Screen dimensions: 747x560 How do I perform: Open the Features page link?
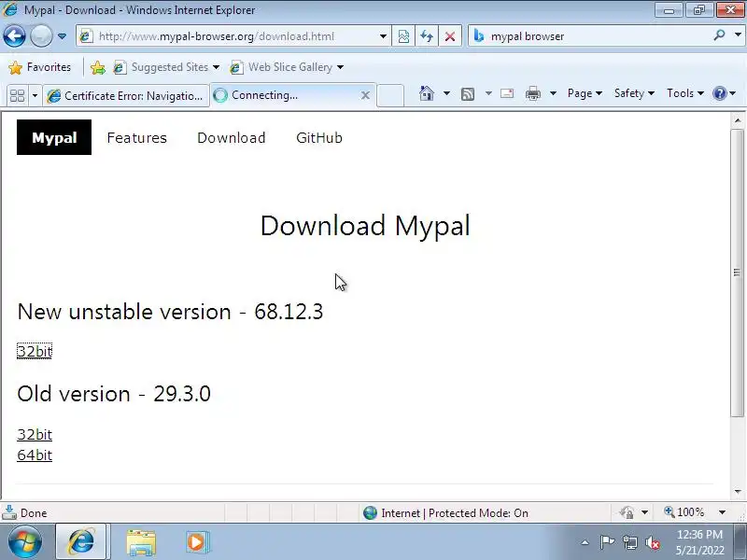click(136, 137)
